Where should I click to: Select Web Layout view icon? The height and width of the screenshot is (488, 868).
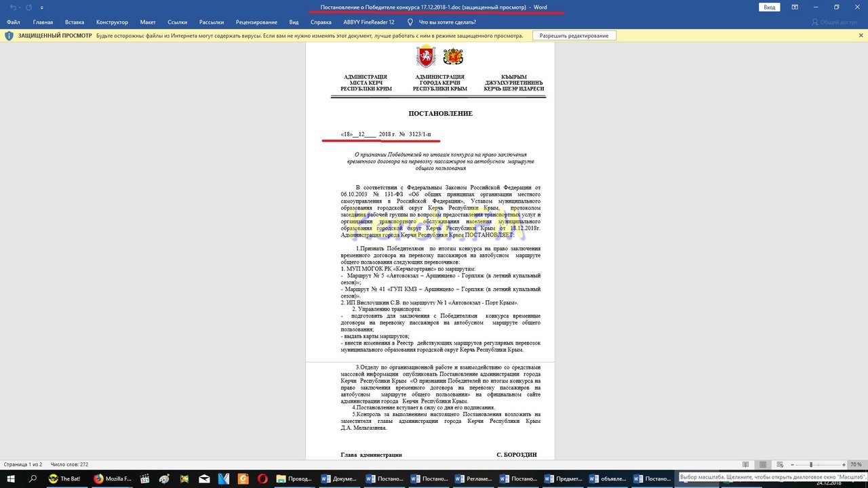click(x=779, y=464)
